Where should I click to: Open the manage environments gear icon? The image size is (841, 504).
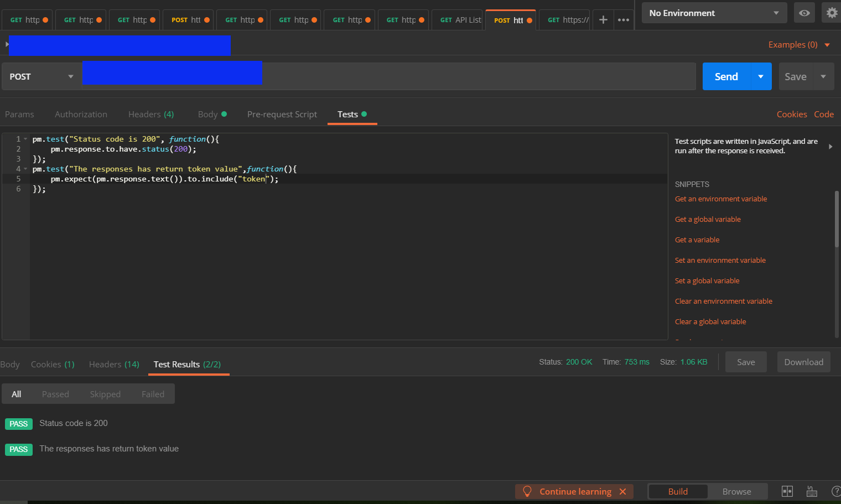click(x=832, y=13)
